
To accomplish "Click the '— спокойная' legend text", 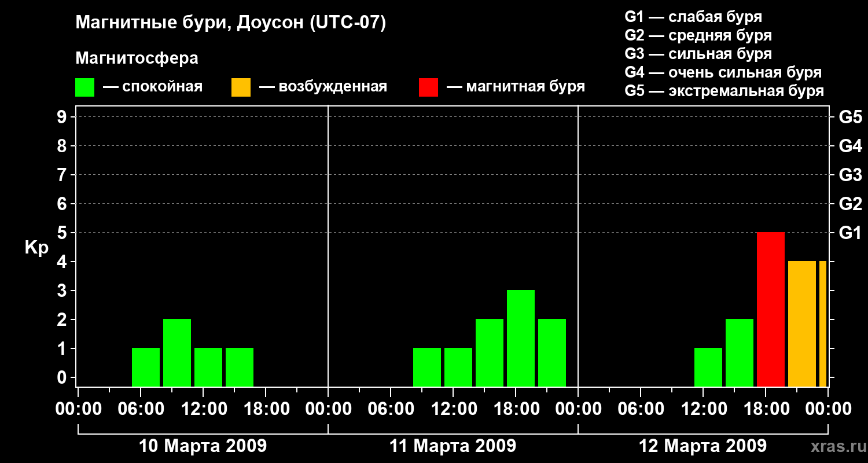I will (153, 87).
